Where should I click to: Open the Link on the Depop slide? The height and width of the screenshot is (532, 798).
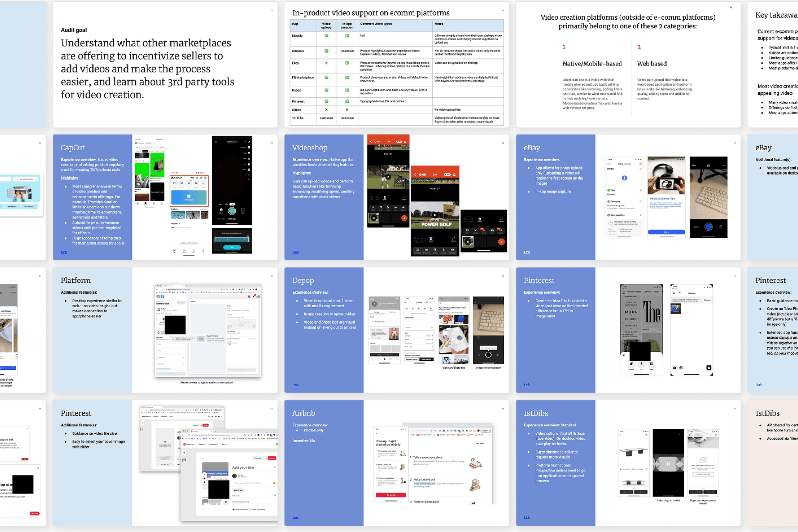point(295,385)
